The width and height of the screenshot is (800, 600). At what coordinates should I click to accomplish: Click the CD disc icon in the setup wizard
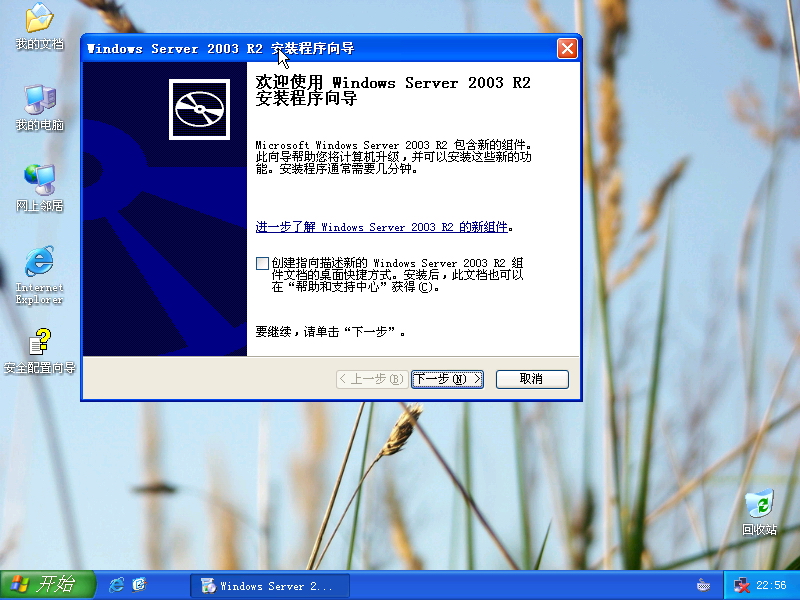199,109
